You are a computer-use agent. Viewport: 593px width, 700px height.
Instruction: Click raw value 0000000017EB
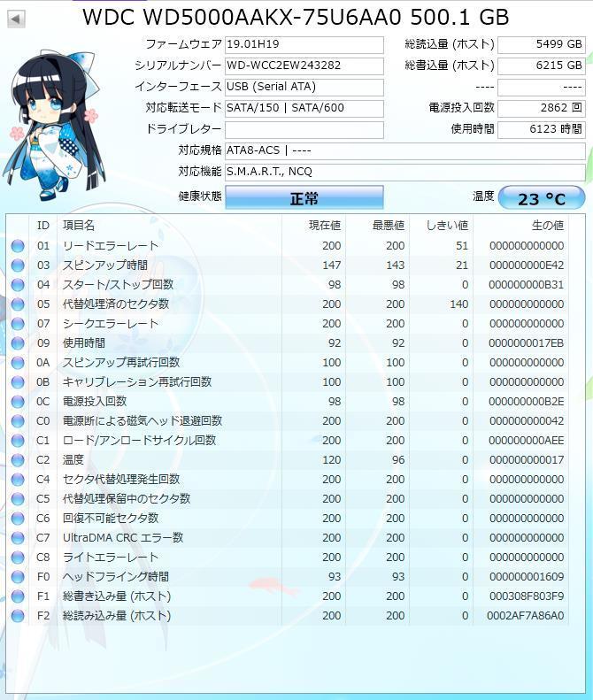526,343
